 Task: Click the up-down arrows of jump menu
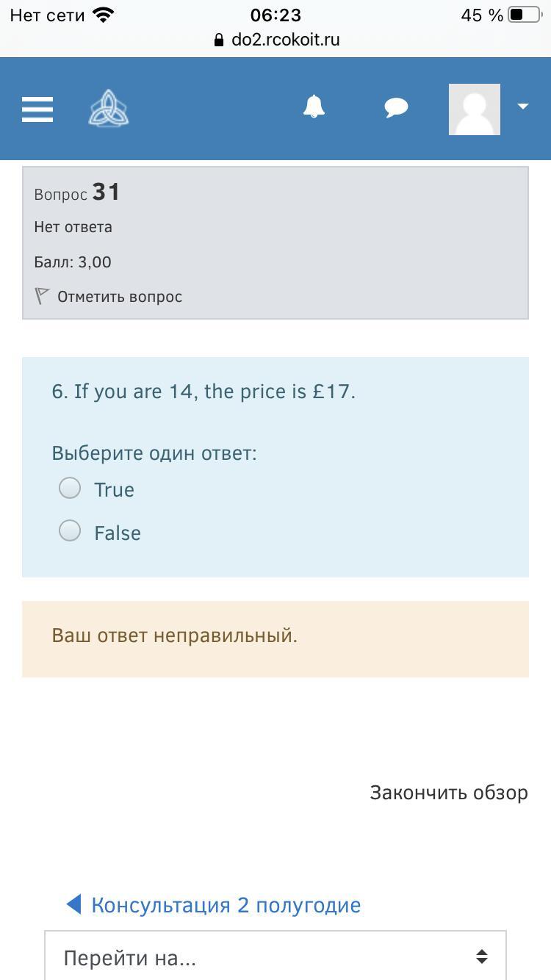(x=482, y=956)
